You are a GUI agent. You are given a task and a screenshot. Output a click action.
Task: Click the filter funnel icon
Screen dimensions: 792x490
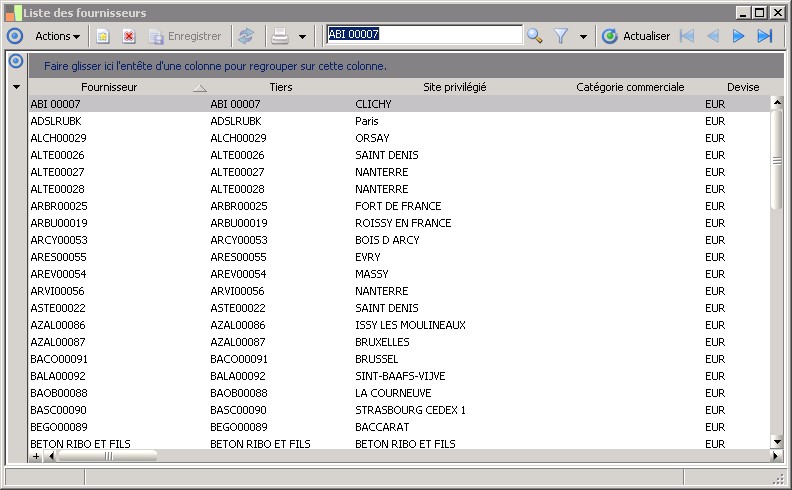(561, 36)
